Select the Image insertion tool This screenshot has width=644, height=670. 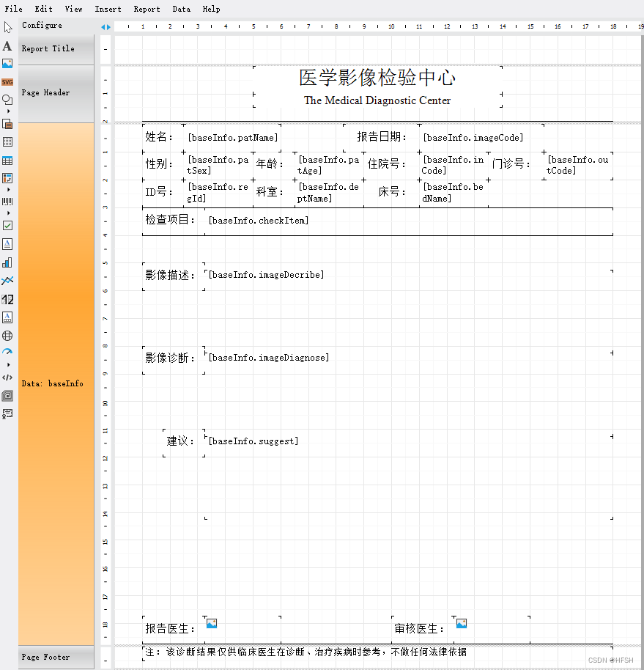(7, 63)
